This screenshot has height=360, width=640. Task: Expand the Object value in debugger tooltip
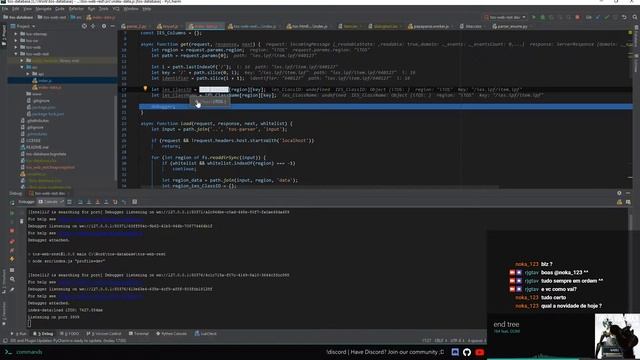tap(196, 101)
